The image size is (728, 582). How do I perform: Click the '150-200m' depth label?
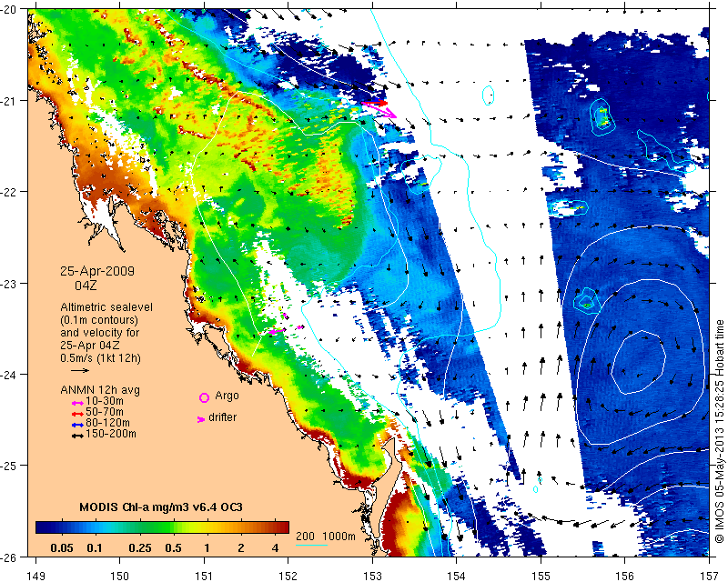[x=111, y=434]
